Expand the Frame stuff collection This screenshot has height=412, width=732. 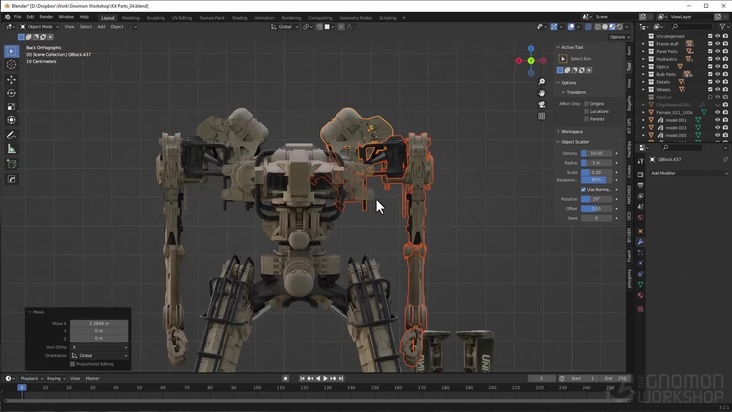pyautogui.click(x=643, y=44)
